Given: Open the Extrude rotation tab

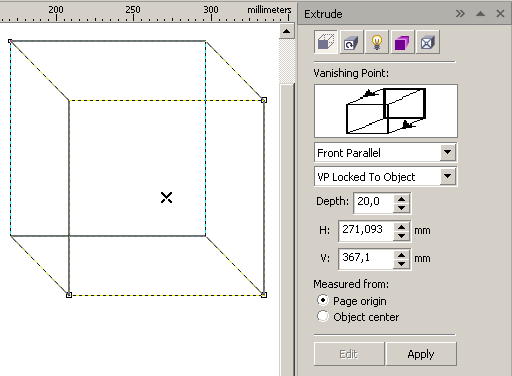Looking at the screenshot, I should coord(351,42).
